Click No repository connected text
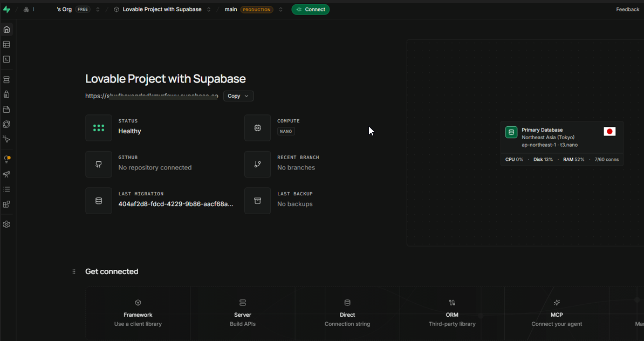The image size is (644, 341). click(x=155, y=168)
